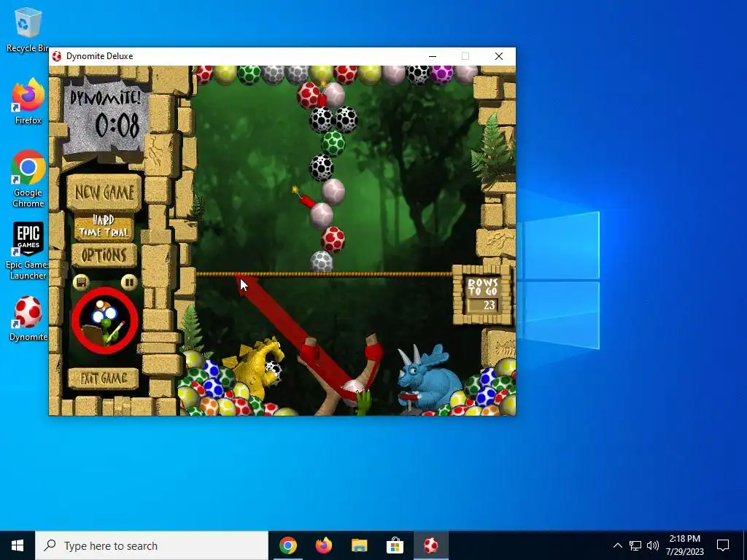
Task: Click the egg loaded in the slingshot
Action: 354,392
